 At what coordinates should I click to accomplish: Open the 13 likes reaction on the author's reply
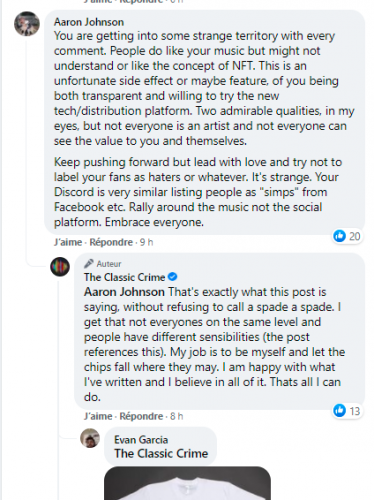point(347,411)
